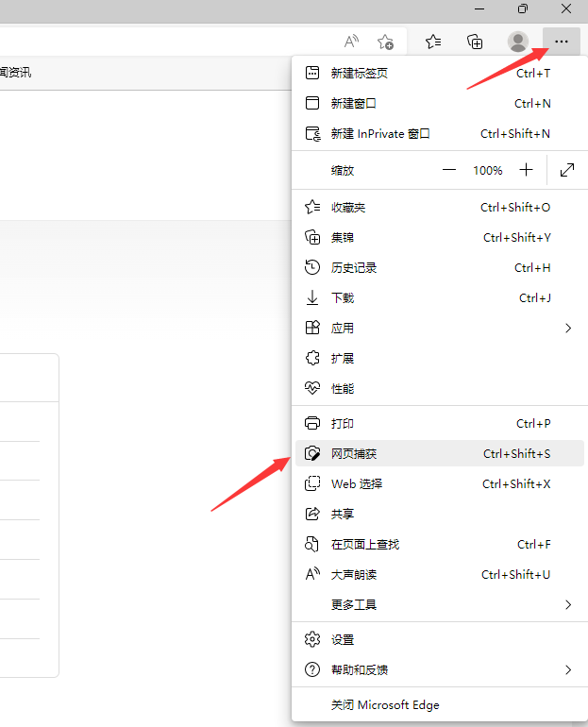This screenshot has width=588, height=727.
Task: Expand the 帮助和反馈 submenu arrow
Action: [x=568, y=669]
